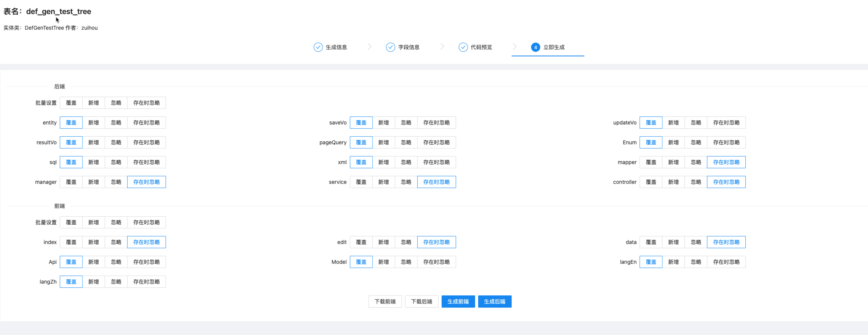
Task: Set langEn option to 新增
Action: 673,262
